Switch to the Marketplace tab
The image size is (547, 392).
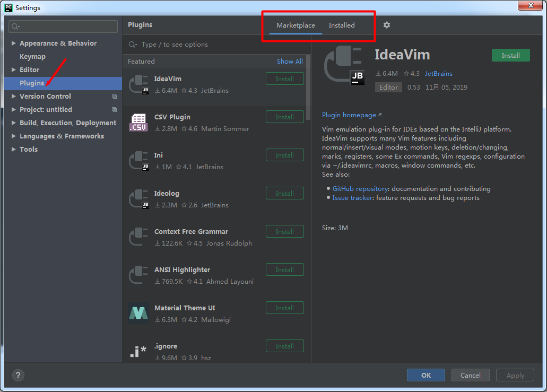pyautogui.click(x=296, y=25)
